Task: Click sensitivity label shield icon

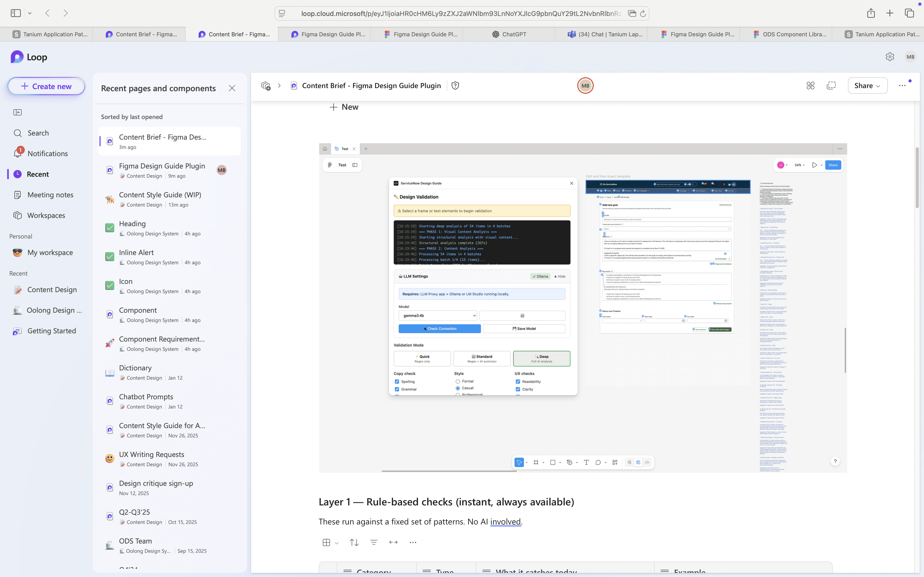Action: (x=455, y=86)
